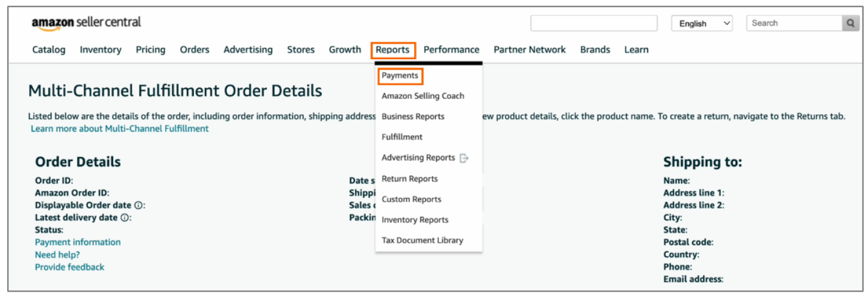Open the Partner Network menu
Image resolution: width=868 pixels, height=297 pixels.
530,49
